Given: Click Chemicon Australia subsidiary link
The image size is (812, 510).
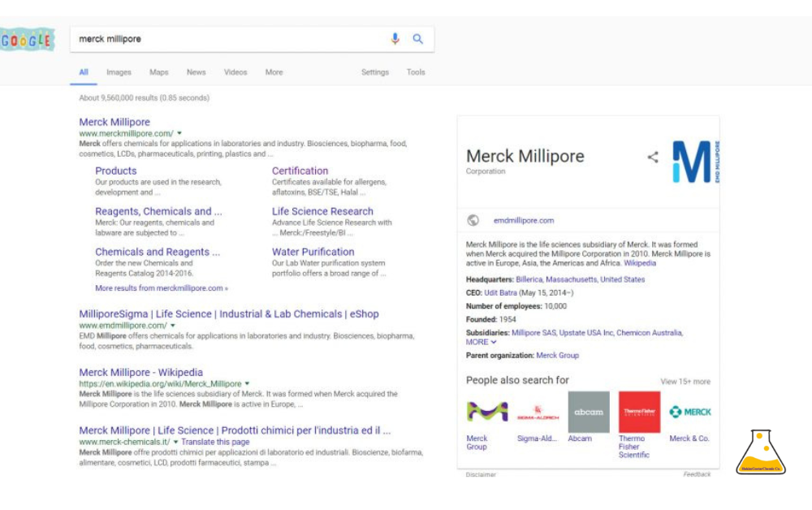Looking at the screenshot, I should pyautogui.click(x=650, y=332).
